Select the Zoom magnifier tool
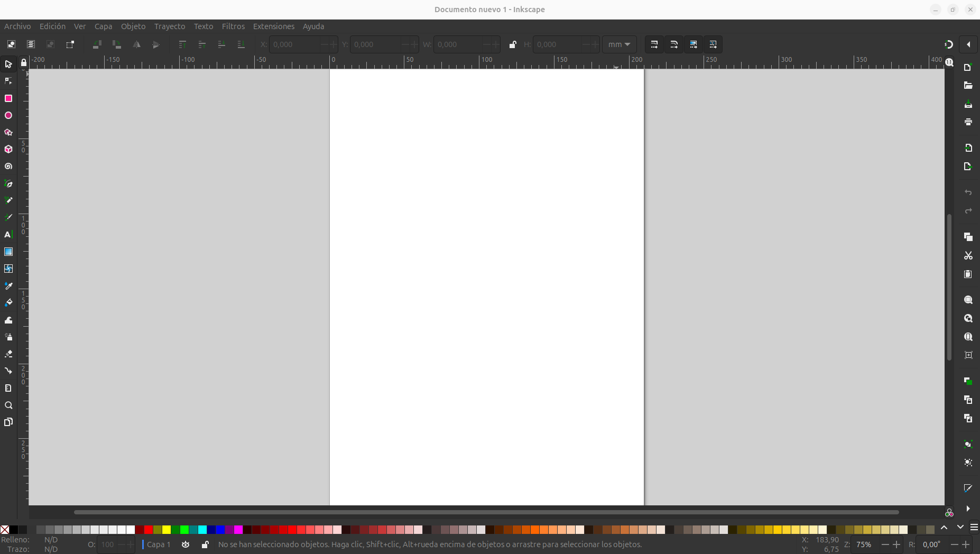 8,405
